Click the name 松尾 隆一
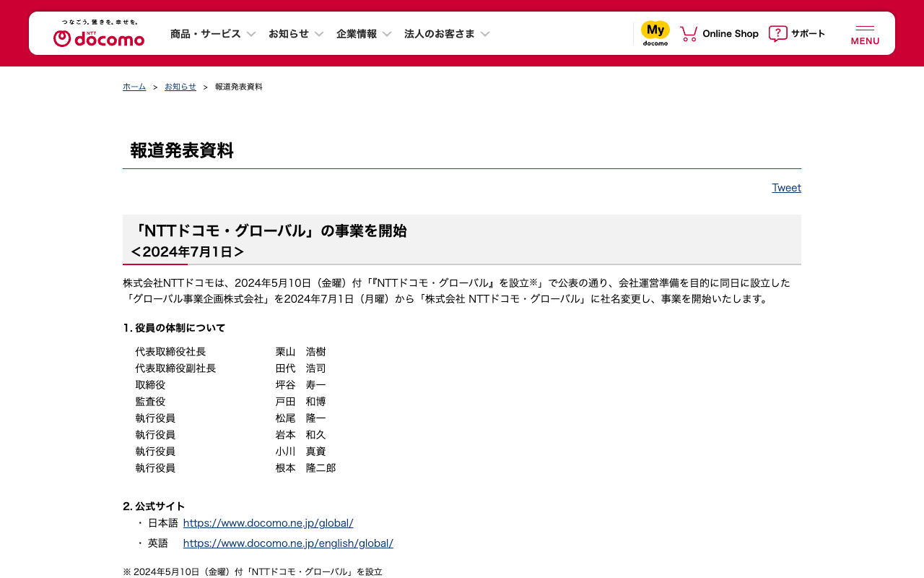This screenshot has width=924, height=578. (x=301, y=418)
